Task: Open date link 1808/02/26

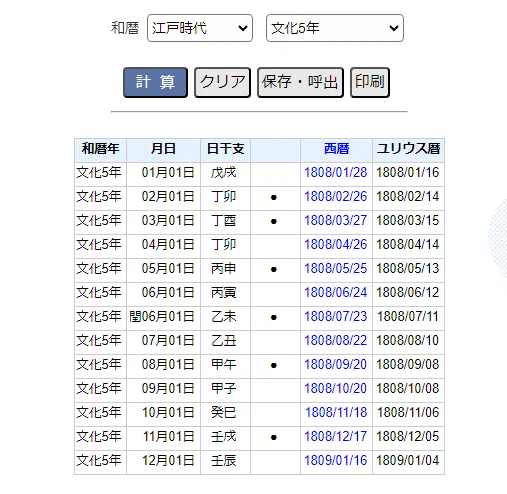Action: [x=336, y=196]
